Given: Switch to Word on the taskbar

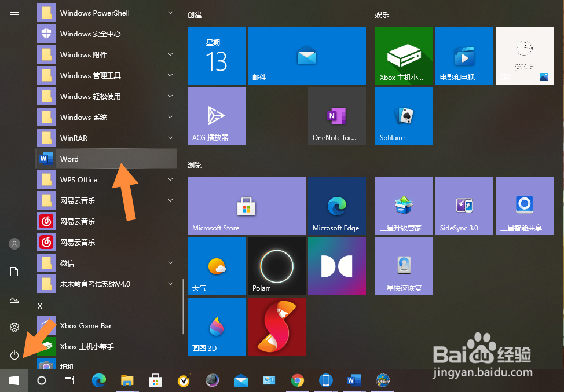Looking at the screenshot, I should point(354,380).
